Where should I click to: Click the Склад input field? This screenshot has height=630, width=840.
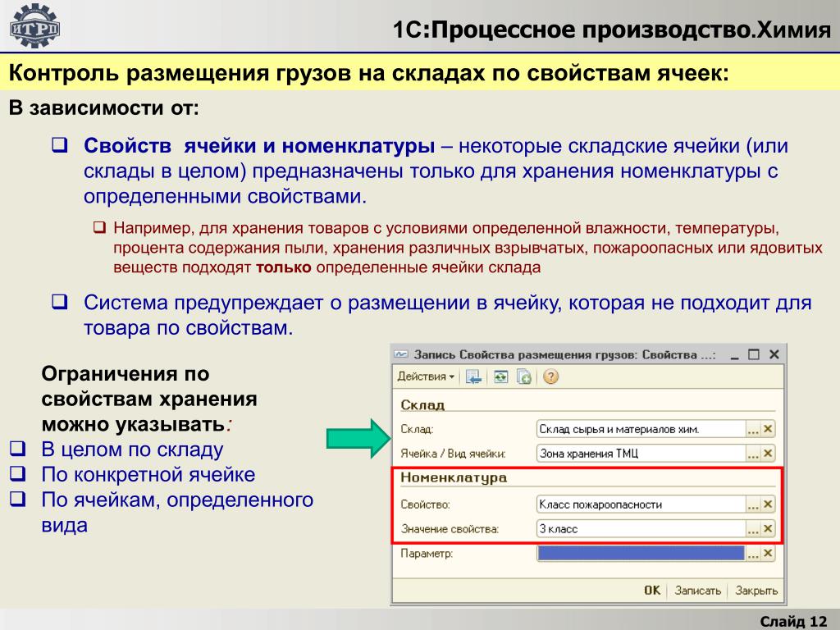pyautogui.click(x=641, y=429)
